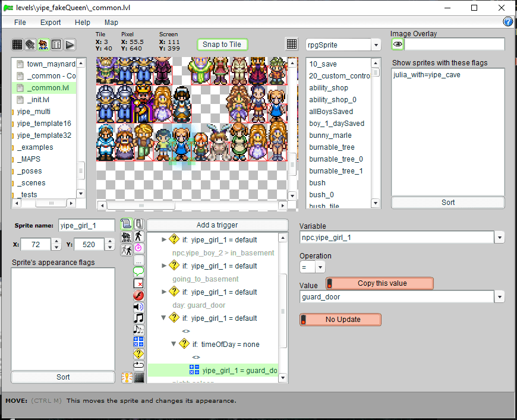Viewport: 517px width, 420px height.
Task: Collapse the timeOfDay = none condition
Action: click(x=174, y=344)
